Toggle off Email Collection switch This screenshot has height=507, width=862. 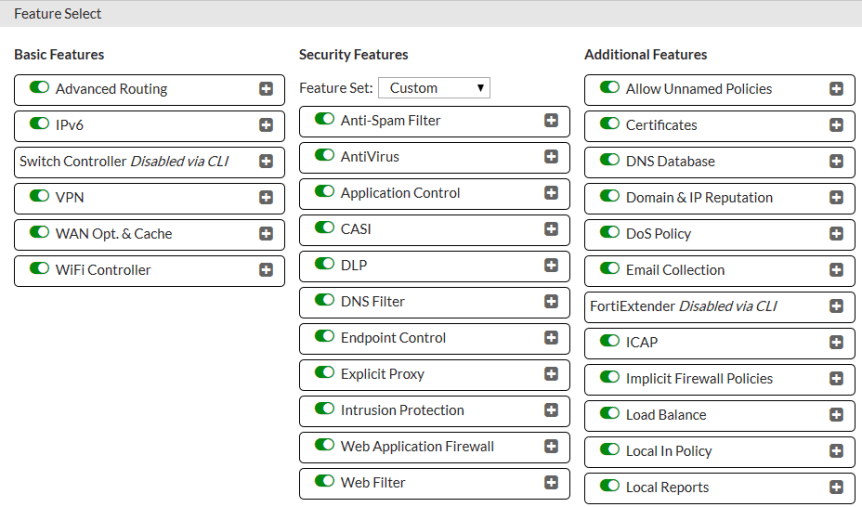pyautogui.click(x=609, y=269)
